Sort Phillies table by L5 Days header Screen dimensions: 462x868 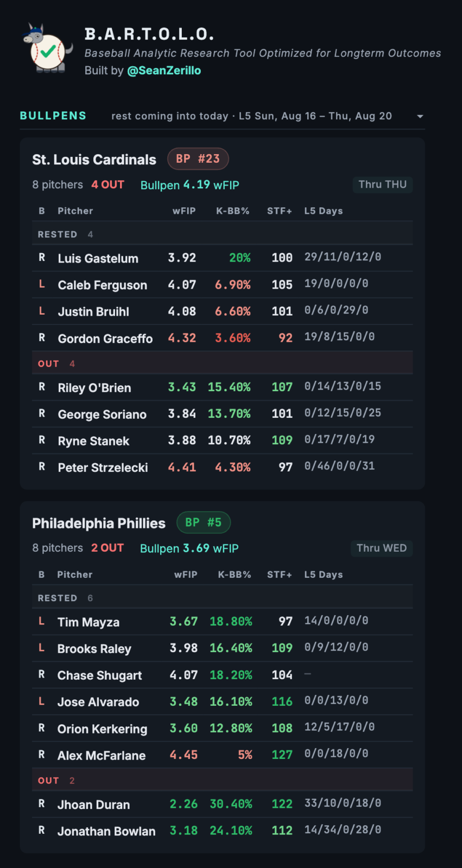point(324,575)
